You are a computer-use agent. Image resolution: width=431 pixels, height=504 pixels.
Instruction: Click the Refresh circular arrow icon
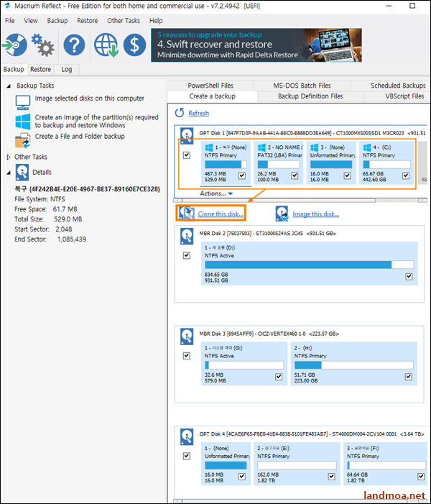(179, 113)
